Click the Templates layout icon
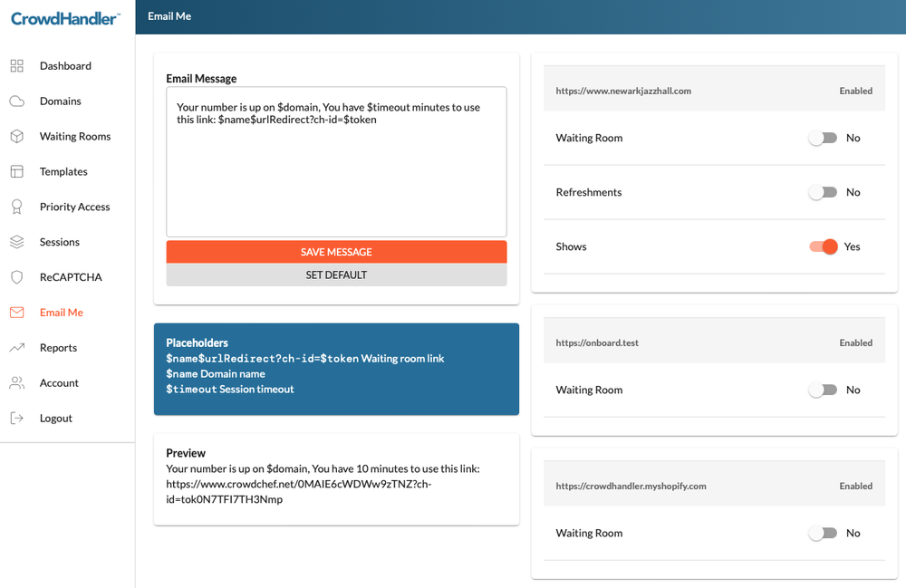 [x=16, y=171]
